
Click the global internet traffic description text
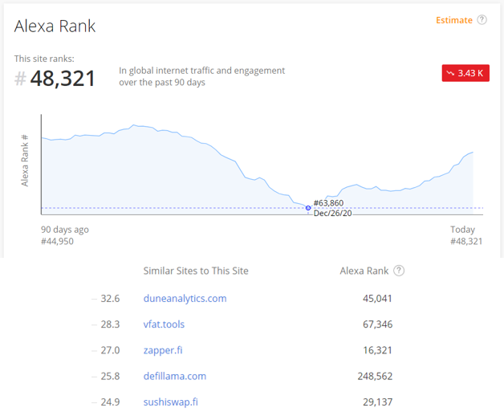point(202,76)
